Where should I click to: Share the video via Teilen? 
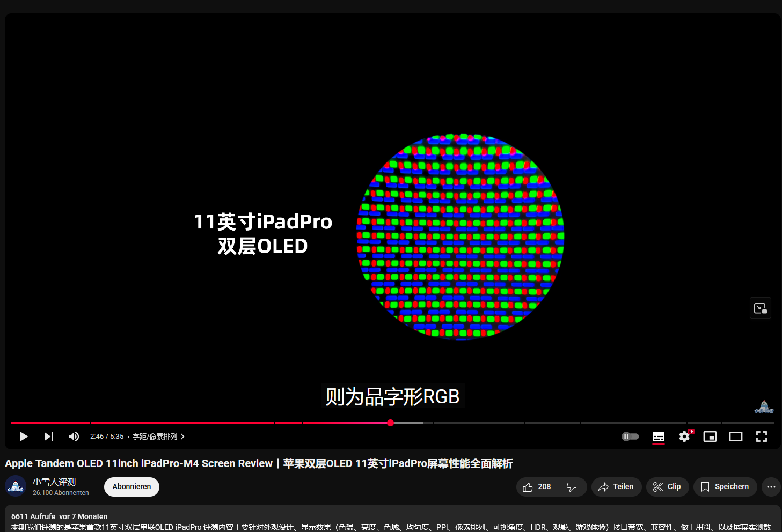616,486
